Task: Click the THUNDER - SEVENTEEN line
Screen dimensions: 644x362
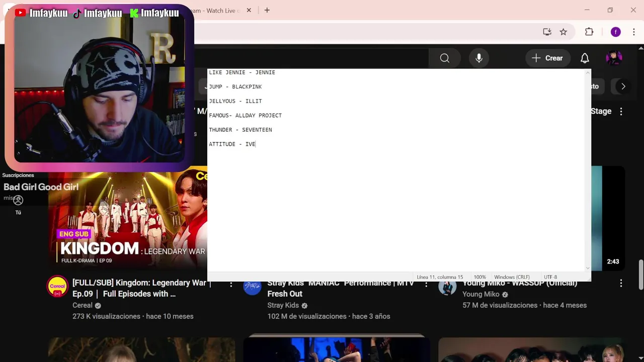Action: click(x=240, y=130)
